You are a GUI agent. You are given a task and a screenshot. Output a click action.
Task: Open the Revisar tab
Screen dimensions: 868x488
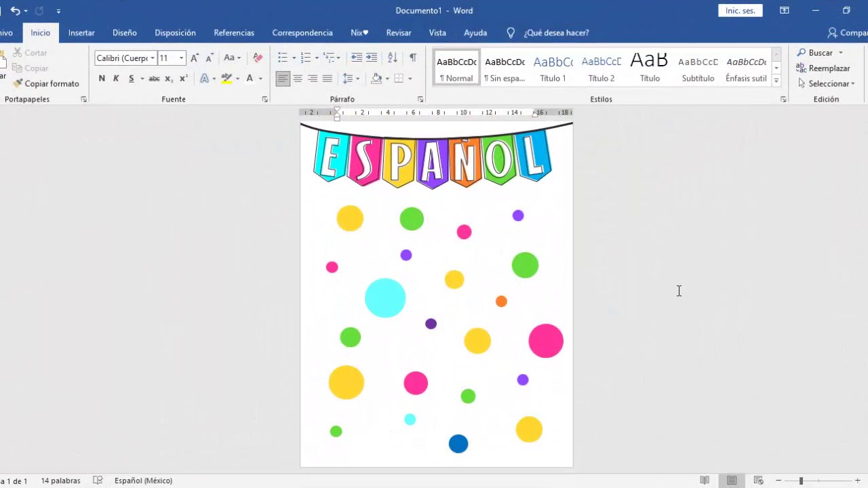pyautogui.click(x=399, y=33)
